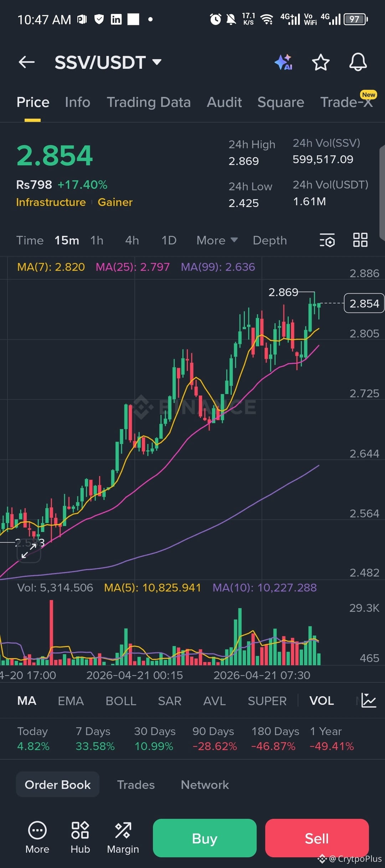Open the Audit tab
The height and width of the screenshot is (868, 385).
pos(224,102)
